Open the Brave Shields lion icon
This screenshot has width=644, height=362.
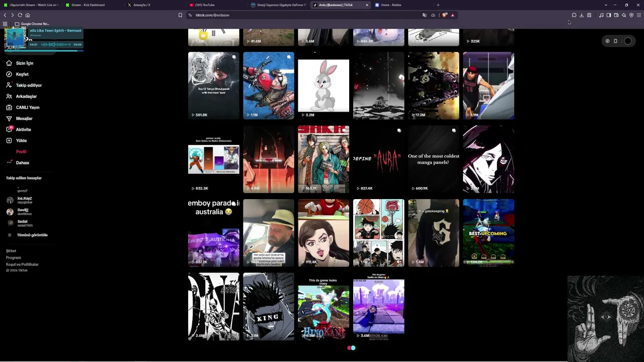tap(445, 15)
